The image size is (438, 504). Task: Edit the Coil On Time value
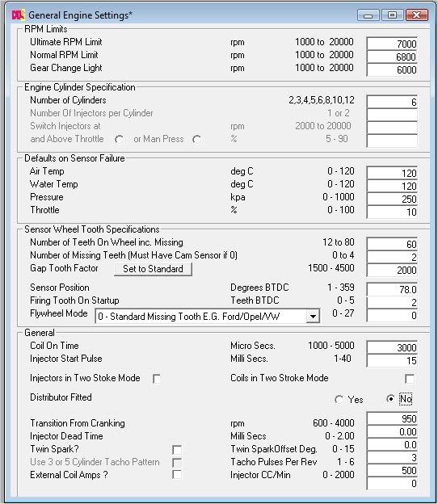[x=392, y=347]
